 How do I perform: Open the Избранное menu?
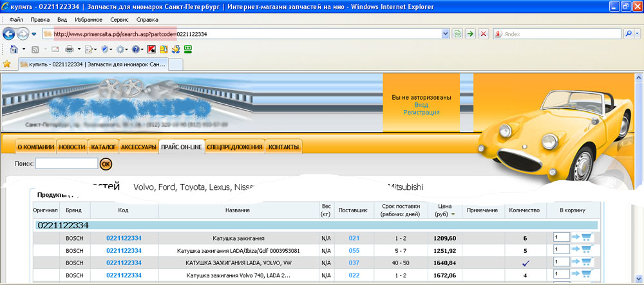pos(88,20)
